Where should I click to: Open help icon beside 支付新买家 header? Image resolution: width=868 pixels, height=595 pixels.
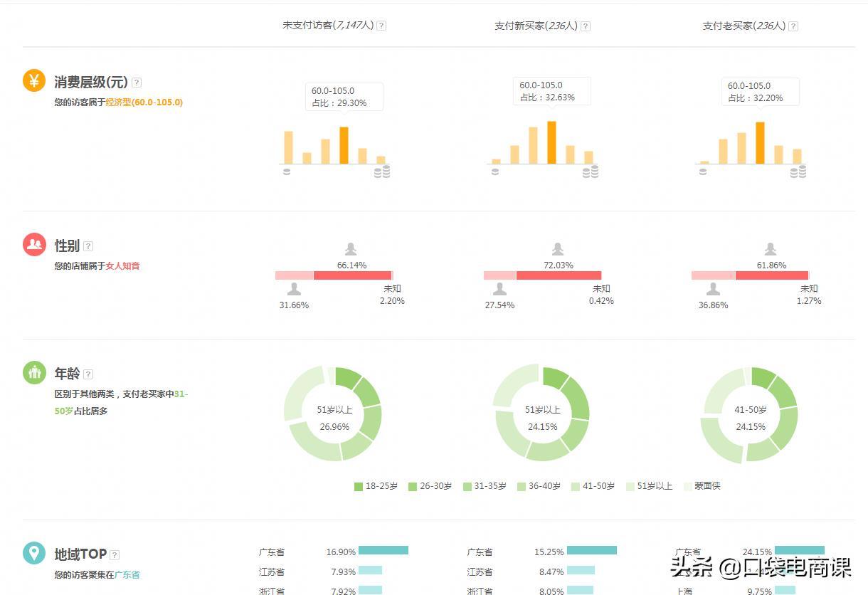(586, 26)
